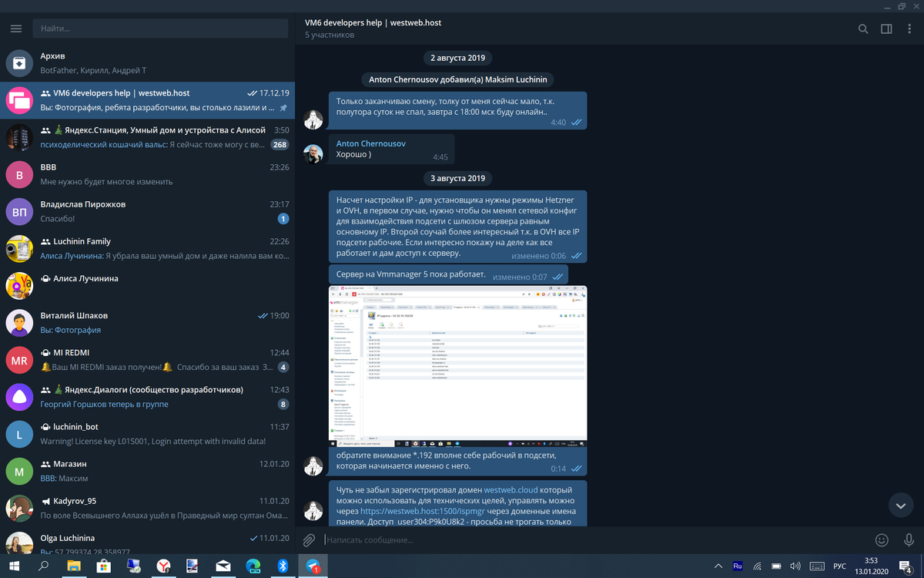Open Магазин chat
Viewport: 924px width, 578px height.
coord(147,470)
